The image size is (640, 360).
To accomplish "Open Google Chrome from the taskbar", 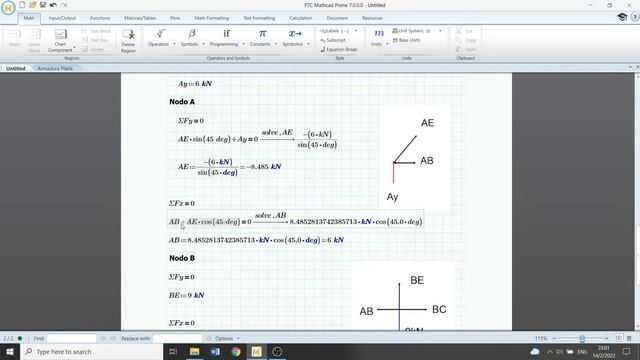I will pos(236,351).
